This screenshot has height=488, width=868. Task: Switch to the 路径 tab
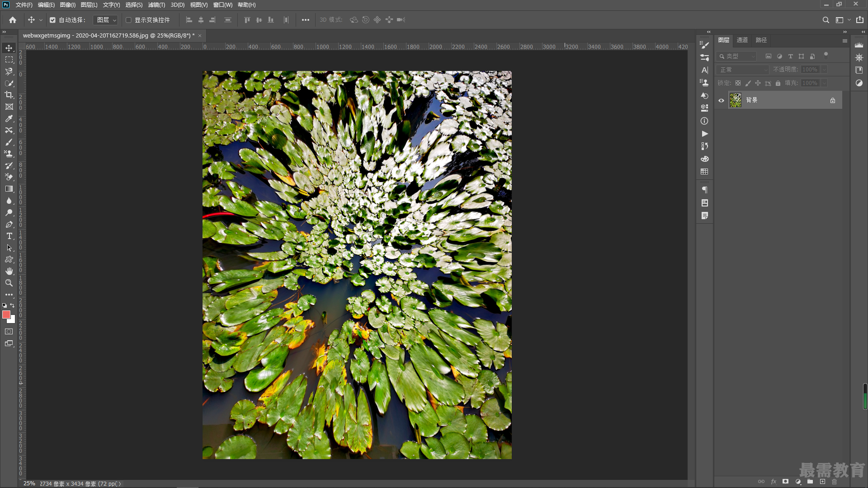point(761,40)
